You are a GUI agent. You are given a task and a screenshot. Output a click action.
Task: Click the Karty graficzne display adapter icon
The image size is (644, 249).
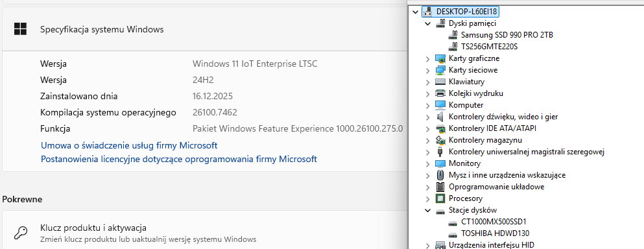pyautogui.click(x=440, y=58)
